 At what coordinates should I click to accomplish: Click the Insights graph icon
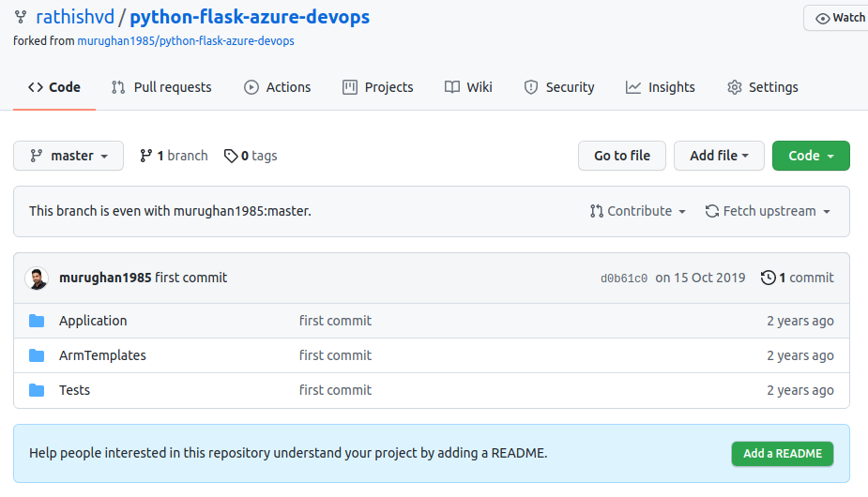tap(633, 87)
